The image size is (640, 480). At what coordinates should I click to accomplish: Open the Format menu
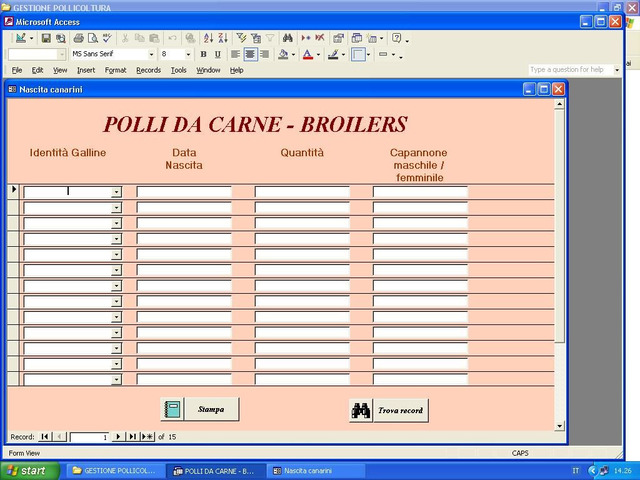116,70
